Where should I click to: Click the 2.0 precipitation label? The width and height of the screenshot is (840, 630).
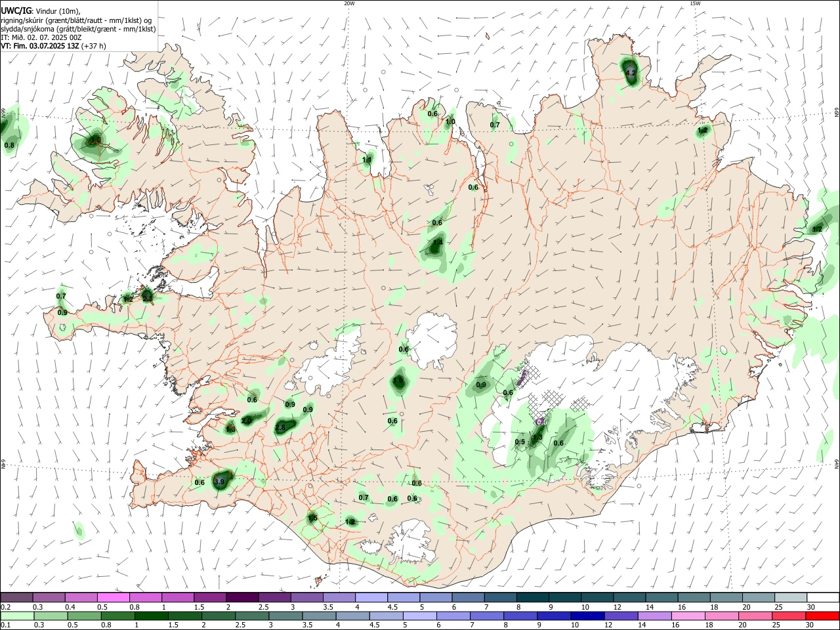point(247,421)
